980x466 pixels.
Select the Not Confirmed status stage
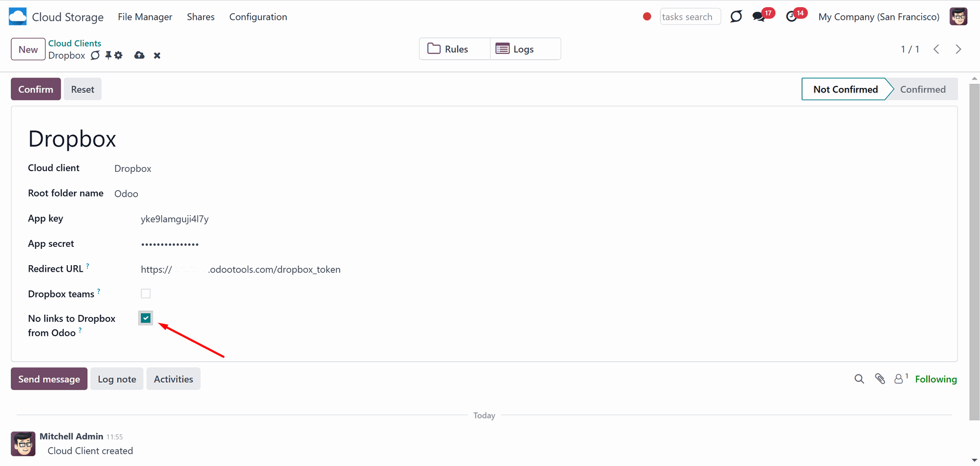[845, 89]
